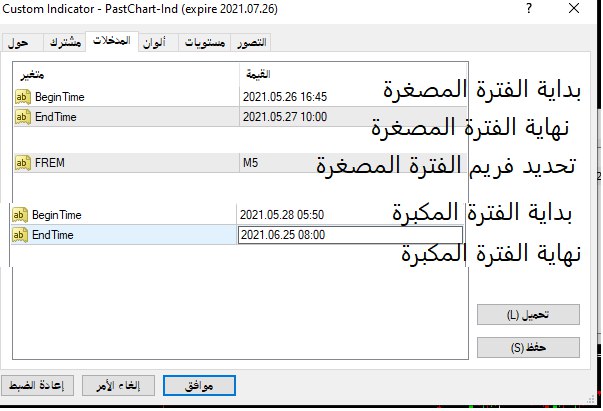Click the 2021.06.25 08:00 edit field
This screenshot has width=603, height=411.
(348, 236)
